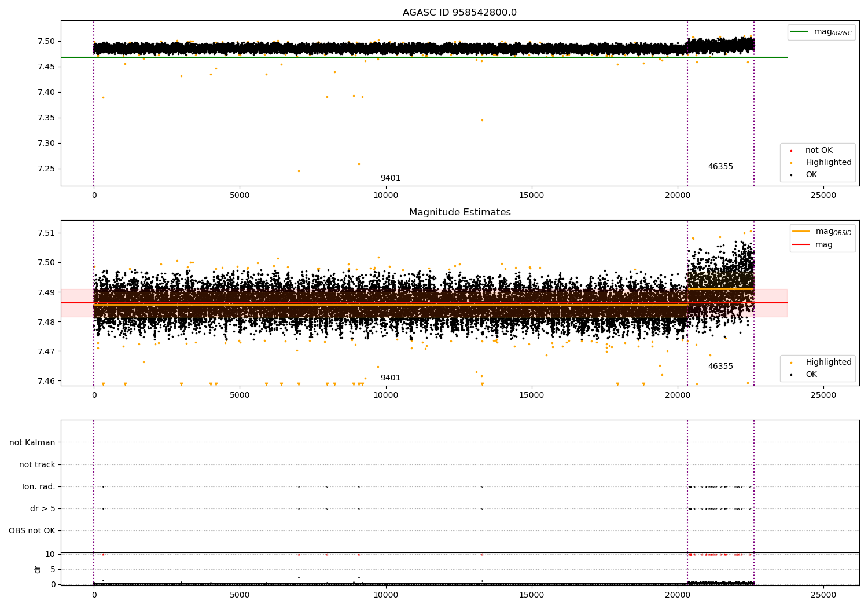Click "Highlighted" legend entry in Magnitude Estimates plot
The height and width of the screenshot is (608, 868).
tap(829, 362)
